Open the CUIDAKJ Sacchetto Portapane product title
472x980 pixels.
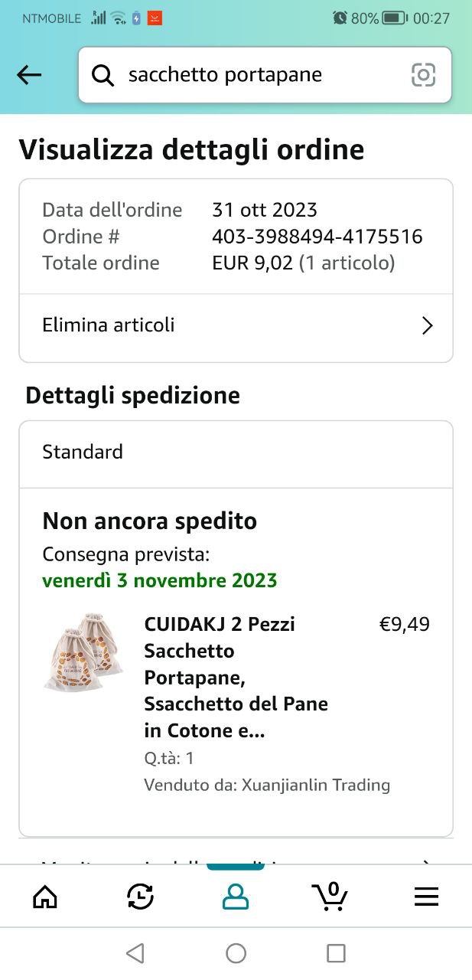tap(236, 677)
